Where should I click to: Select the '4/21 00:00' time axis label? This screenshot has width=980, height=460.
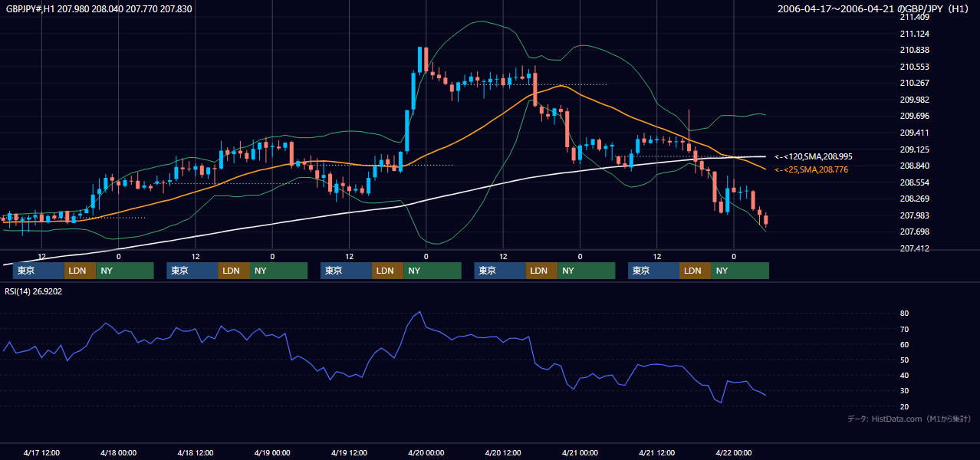580,452
